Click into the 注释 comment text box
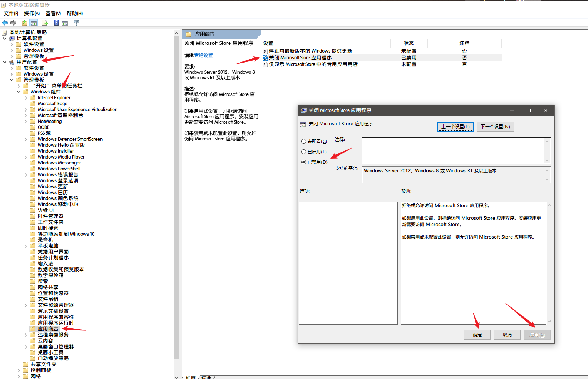 coord(453,151)
